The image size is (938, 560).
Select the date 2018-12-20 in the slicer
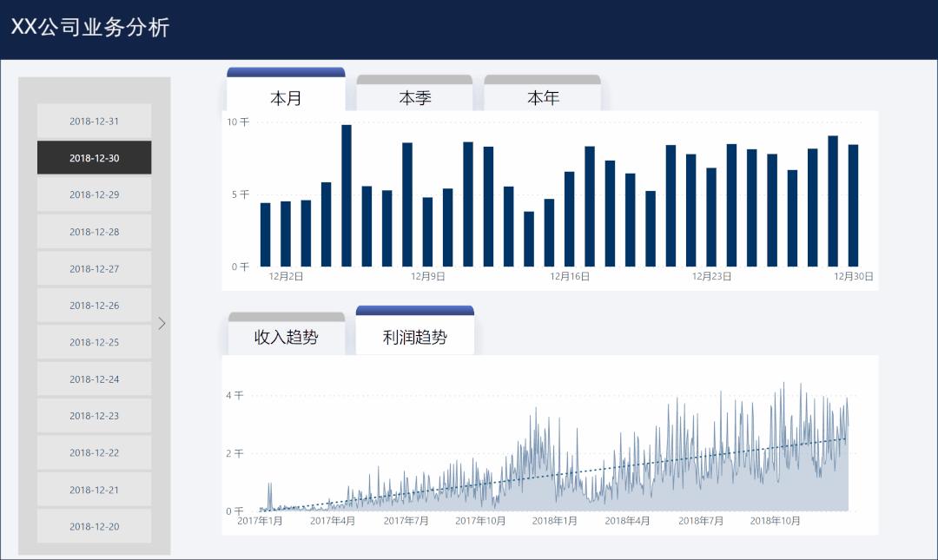[x=94, y=526]
